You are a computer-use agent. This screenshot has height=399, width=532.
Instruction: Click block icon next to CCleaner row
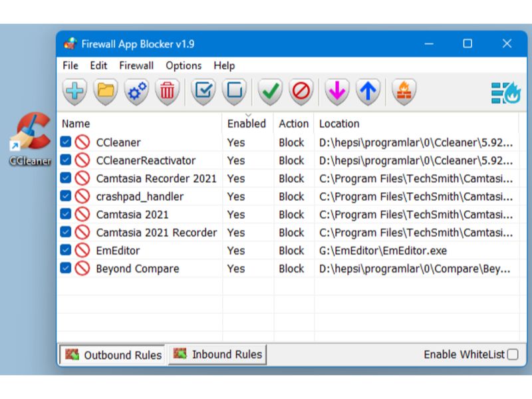tap(82, 142)
